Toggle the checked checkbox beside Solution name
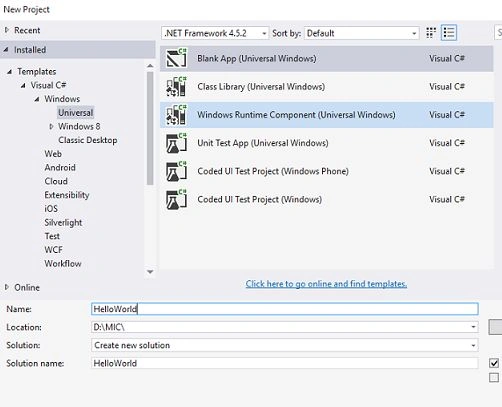The image size is (502, 407). tap(494, 363)
